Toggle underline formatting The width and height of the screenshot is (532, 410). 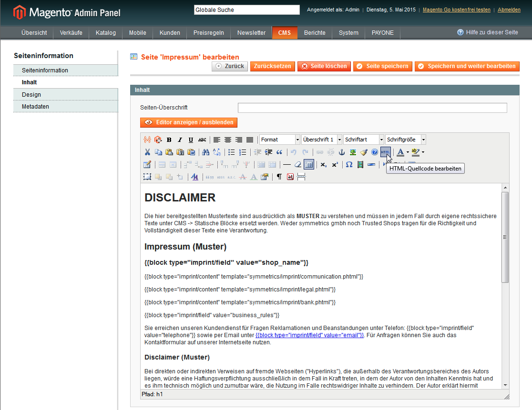[191, 140]
